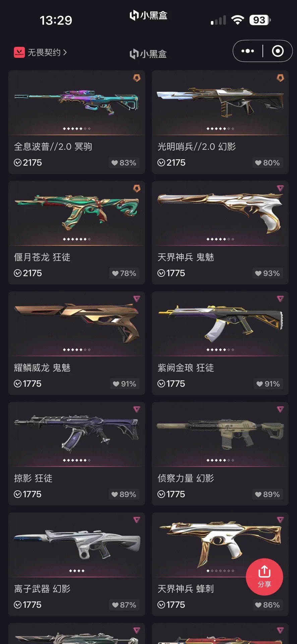Click the red Valorant logo icon

pos(19,52)
